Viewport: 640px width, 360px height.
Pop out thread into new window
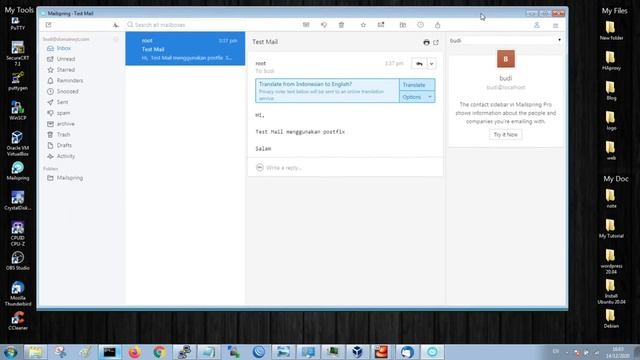tap(436, 42)
